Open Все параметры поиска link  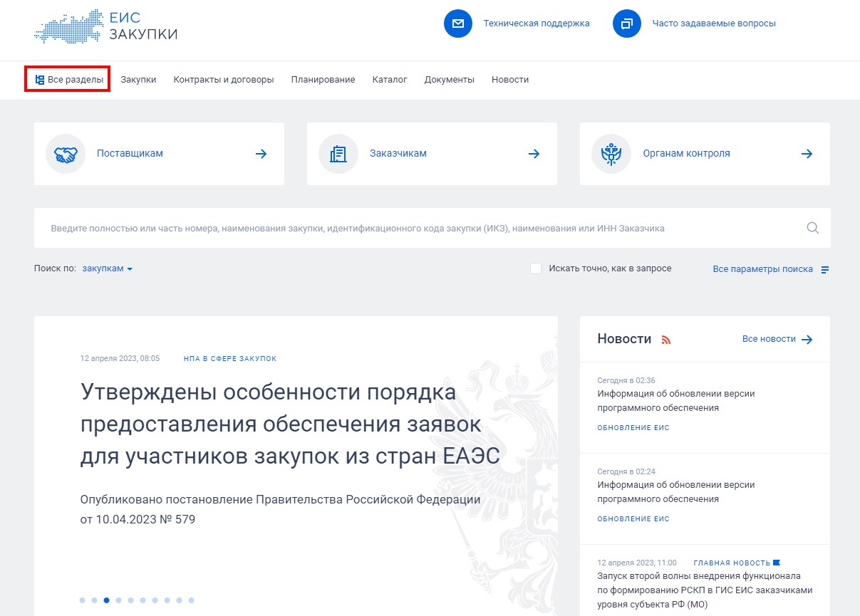pos(762,269)
